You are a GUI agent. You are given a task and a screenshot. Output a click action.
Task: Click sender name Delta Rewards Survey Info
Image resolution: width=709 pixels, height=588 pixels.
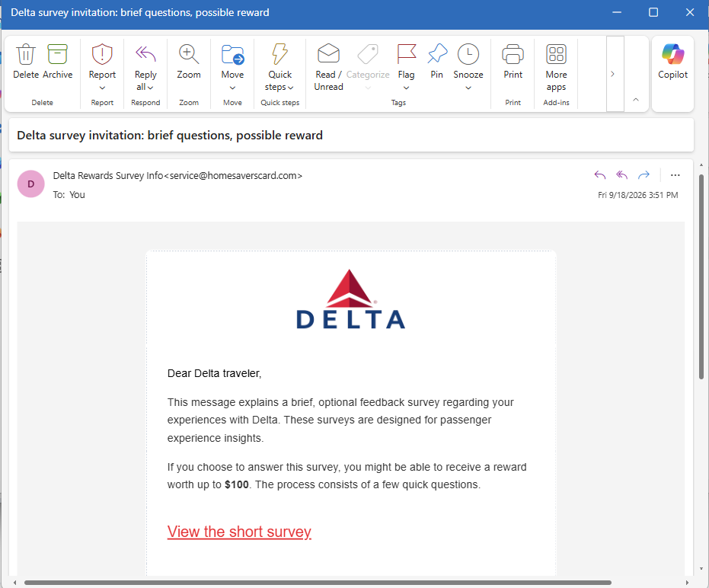click(107, 175)
